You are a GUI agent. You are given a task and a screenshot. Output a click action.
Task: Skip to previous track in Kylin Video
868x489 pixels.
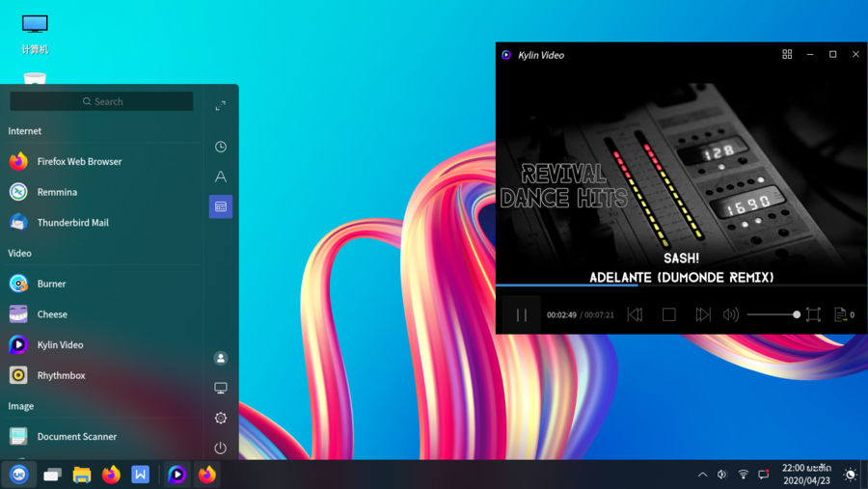pos(635,314)
